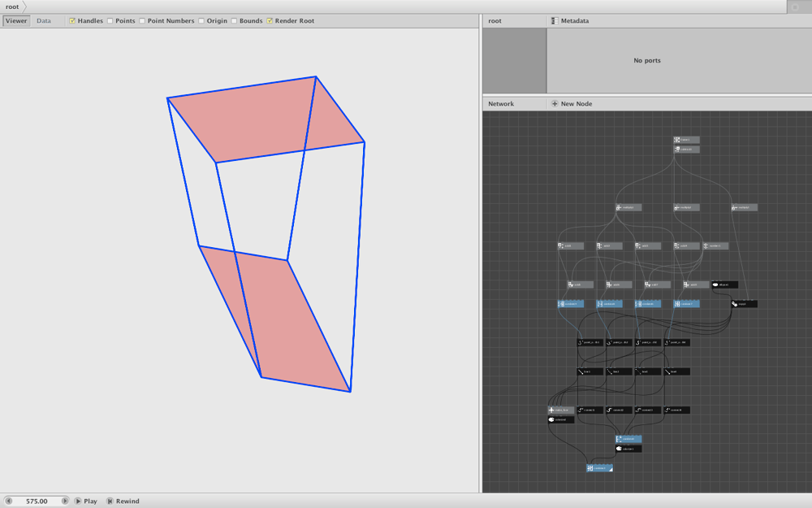The width and height of the screenshot is (812, 508).
Task: Click the Play button label
Action: point(91,501)
